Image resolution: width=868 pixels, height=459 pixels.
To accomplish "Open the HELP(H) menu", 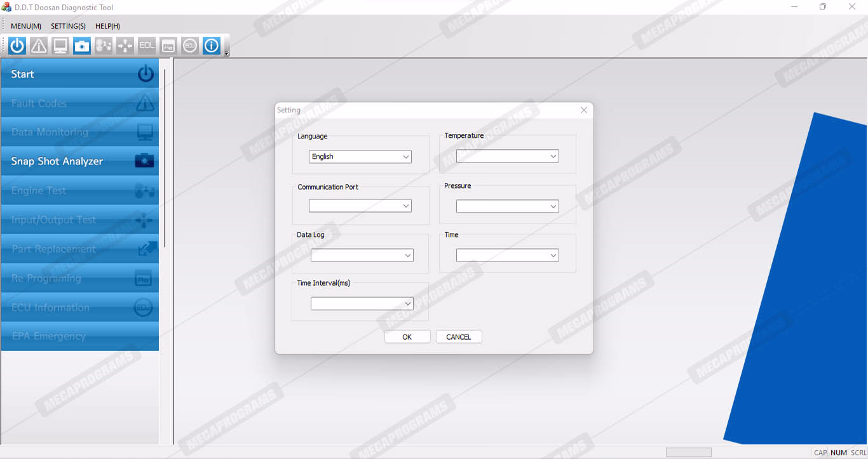I will (x=107, y=26).
